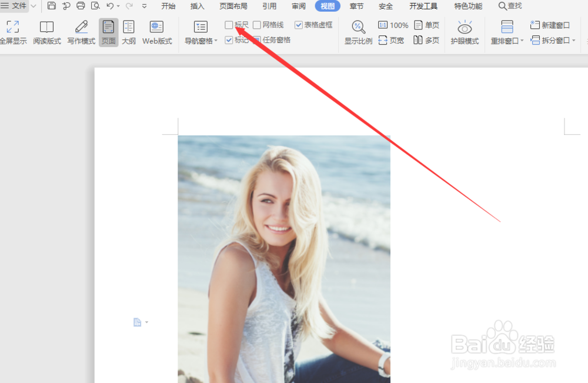Switch to the 开发工具 tab
This screenshot has height=383, width=588.
(423, 6)
